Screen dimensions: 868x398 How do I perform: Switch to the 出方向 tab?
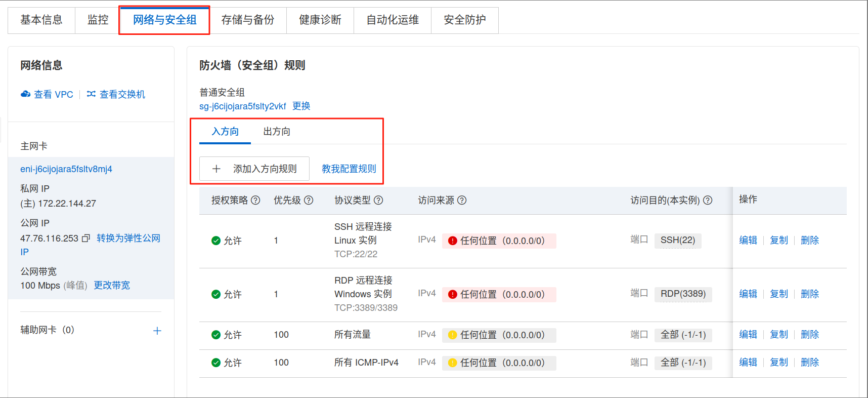(277, 132)
